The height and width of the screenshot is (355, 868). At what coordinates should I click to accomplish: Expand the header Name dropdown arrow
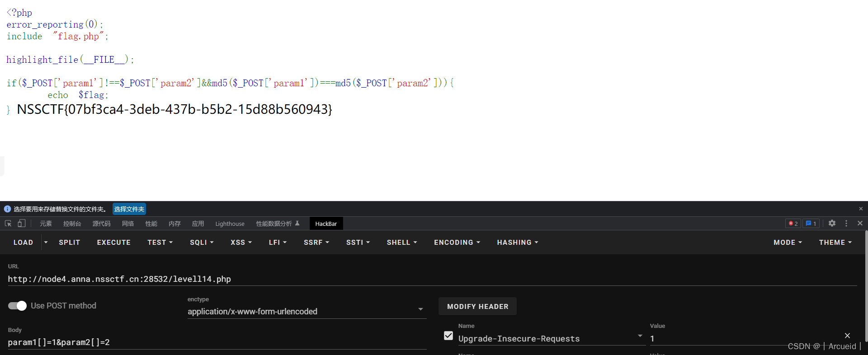pyautogui.click(x=640, y=336)
